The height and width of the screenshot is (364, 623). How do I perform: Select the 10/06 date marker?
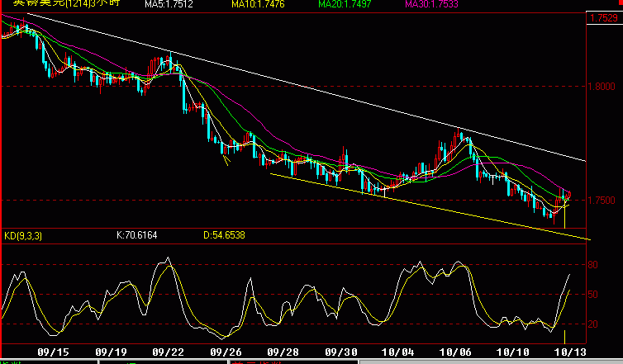point(458,351)
